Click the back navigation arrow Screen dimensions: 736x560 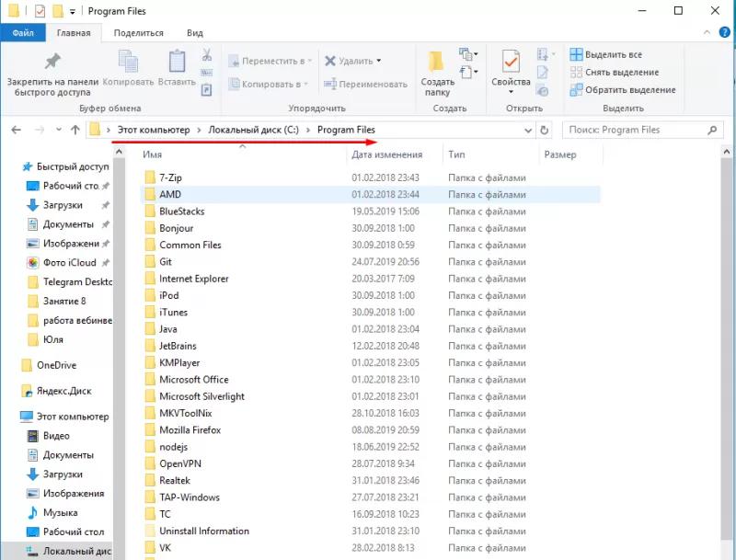17,130
